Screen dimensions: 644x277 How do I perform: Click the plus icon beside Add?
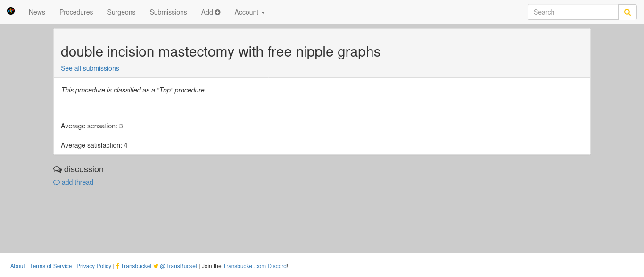tap(218, 12)
